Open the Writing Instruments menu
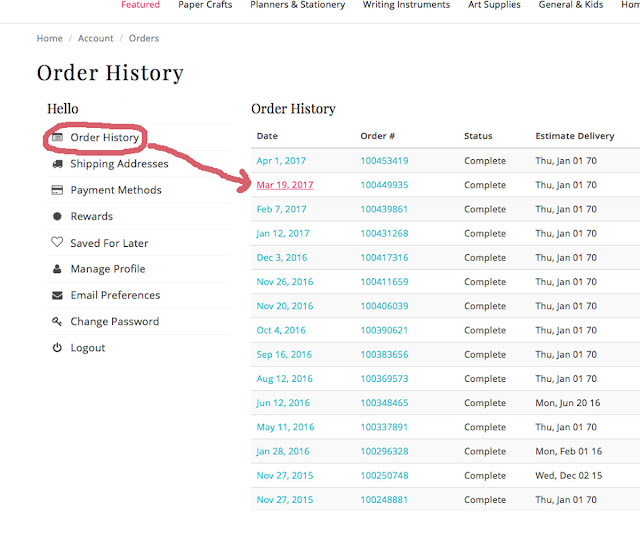 [x=407, y=5]
